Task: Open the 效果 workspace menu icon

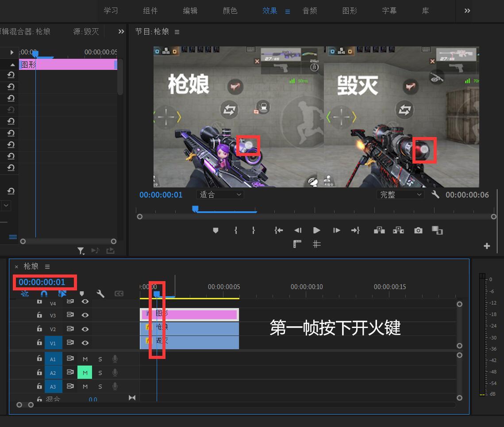Action: pyautogui.click(x=287, y=11)
